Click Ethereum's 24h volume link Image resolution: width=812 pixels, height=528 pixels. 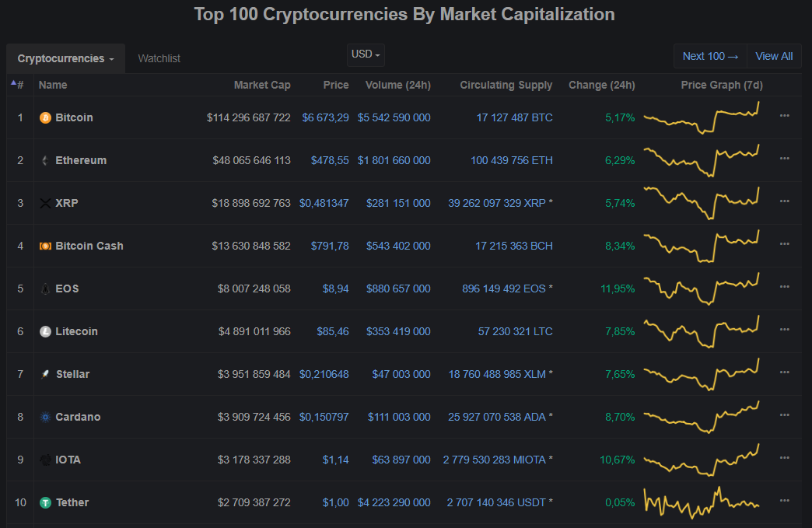click(x=394, y=160)
